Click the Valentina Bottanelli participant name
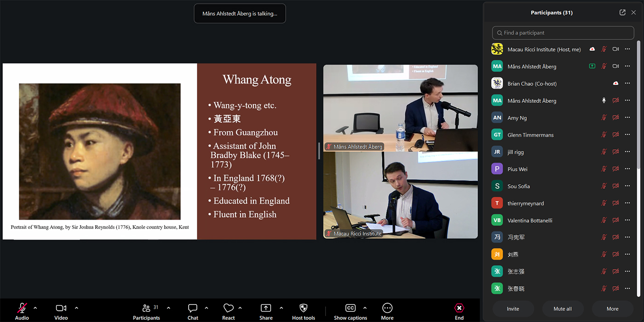Image resolution: width=644 pixels, height=322 pixels. coord(530,220)
